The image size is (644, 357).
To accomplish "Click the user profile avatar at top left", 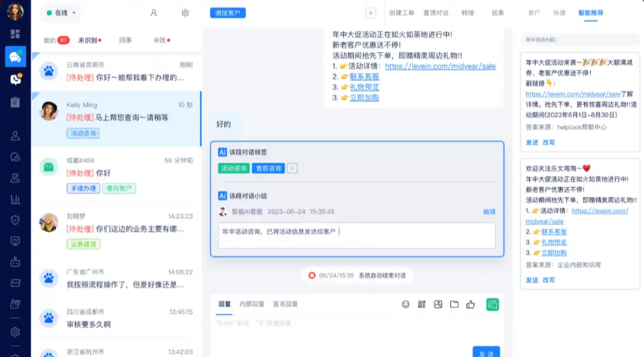I will tap(15, 11).
